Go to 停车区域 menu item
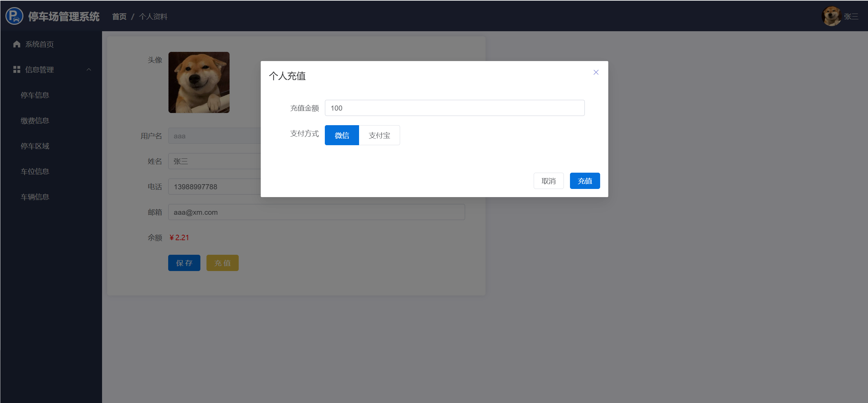The height and width of the screenshot is (403, 868). coord(35,146)
